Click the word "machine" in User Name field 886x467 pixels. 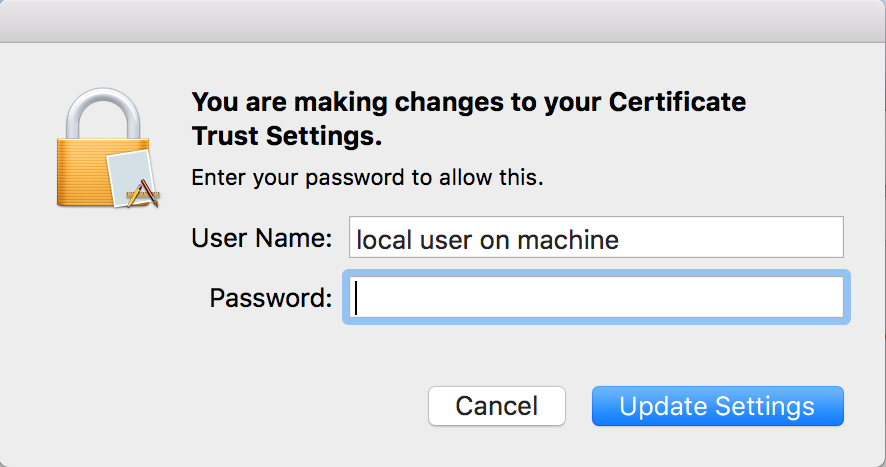573,240
